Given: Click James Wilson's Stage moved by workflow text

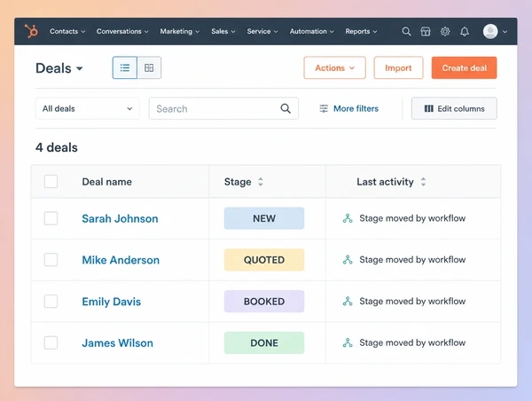Looking at the screenshot, I should pos(412,342).
